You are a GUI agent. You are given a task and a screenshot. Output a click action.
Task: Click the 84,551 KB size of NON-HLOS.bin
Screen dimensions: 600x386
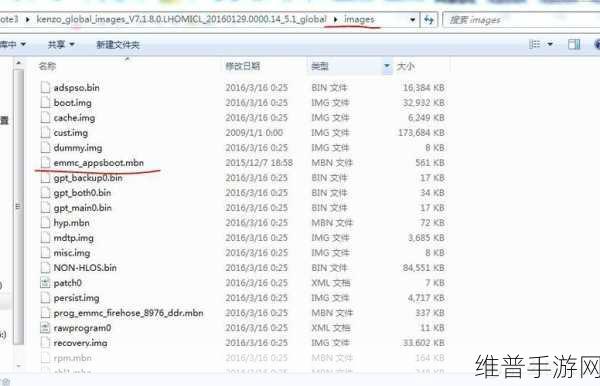tap(423, 268)
